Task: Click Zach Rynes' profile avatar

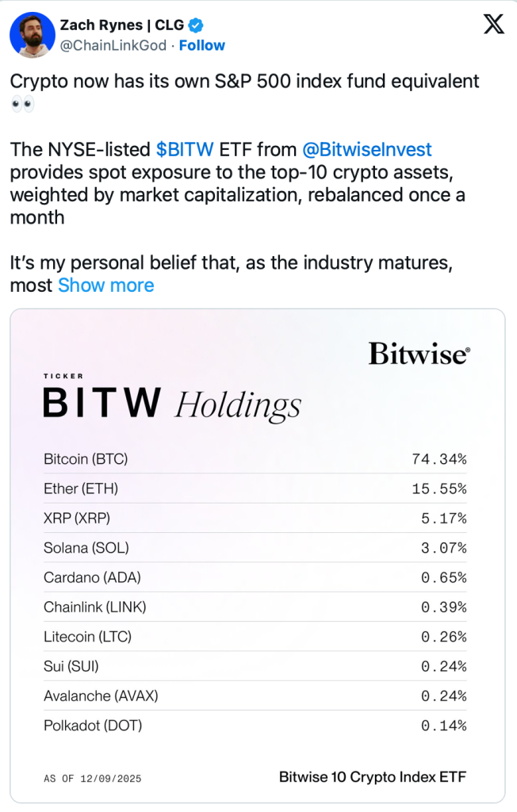Action: click(x=33, y=35)
